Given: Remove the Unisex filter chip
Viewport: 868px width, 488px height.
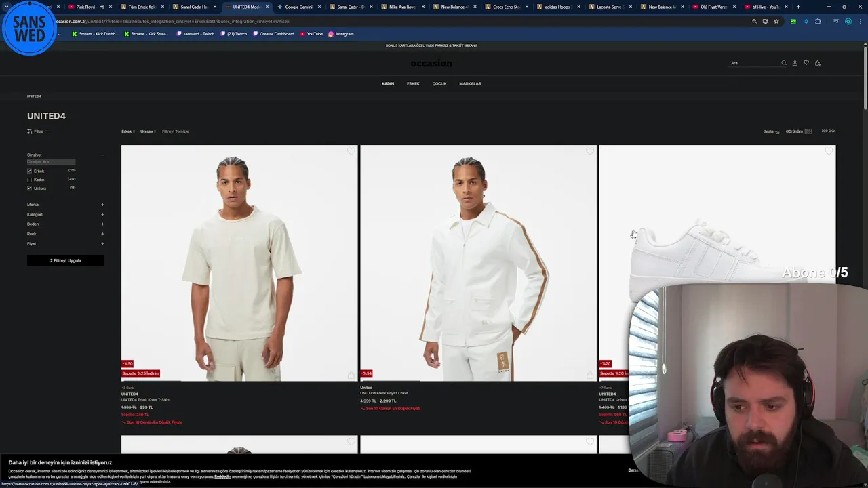Looking at the screenshot, I should pos(155,131).
